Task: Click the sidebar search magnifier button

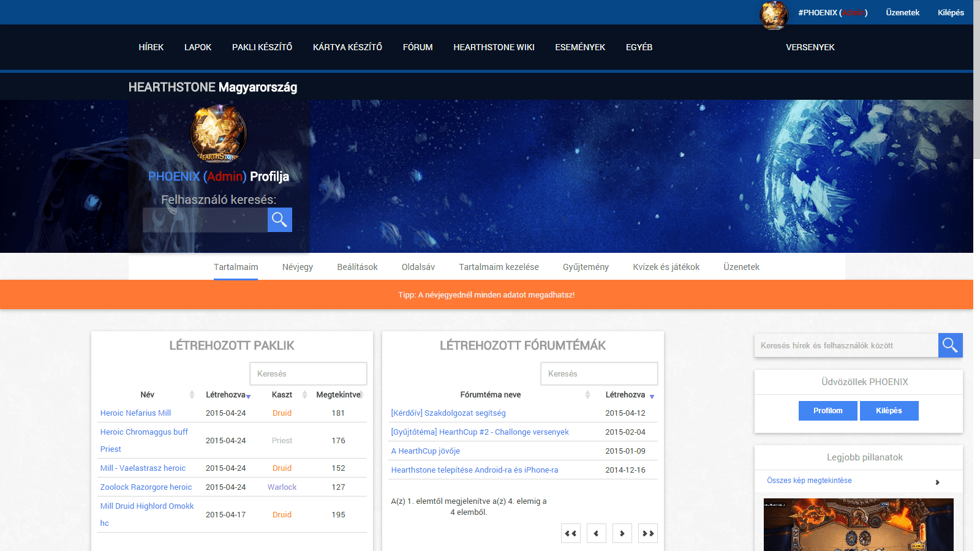Action: click(x=951, y=345)
